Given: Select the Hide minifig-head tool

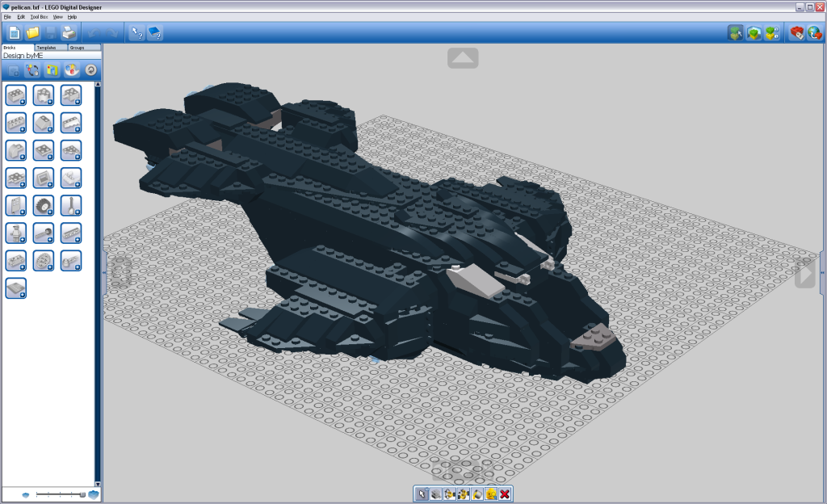Looking at the screenshot, I should tap(491, 494).
